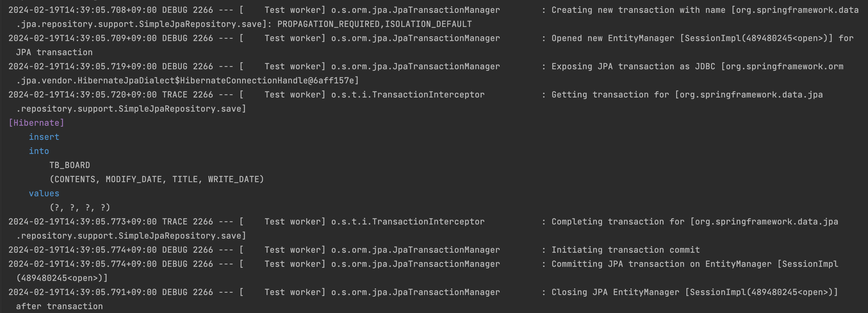The height and width of the screenshot is (313, 868).
Task: Click the (?, ?, ?, ?) placeholder line
Action: pyautogui.click(x=80, y=207)
